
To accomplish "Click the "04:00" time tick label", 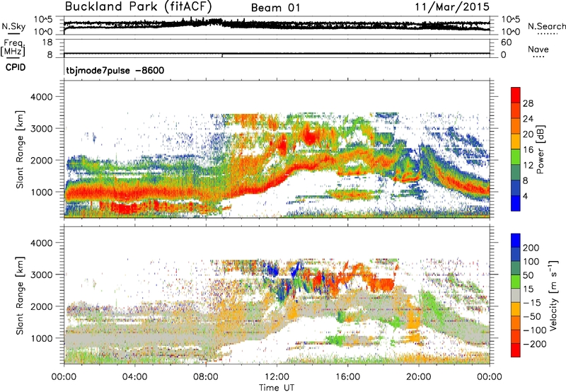I will (x=134, y=377).
